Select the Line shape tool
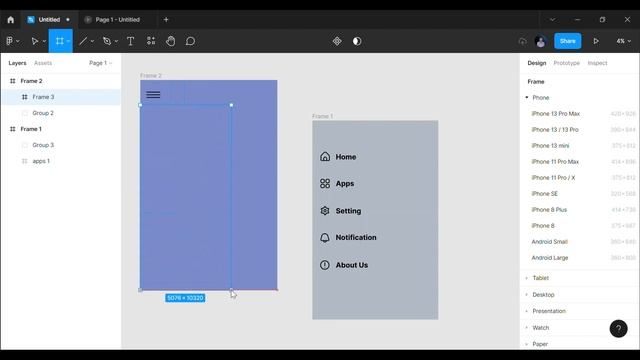640x360 pixels. tap(83, 41)
